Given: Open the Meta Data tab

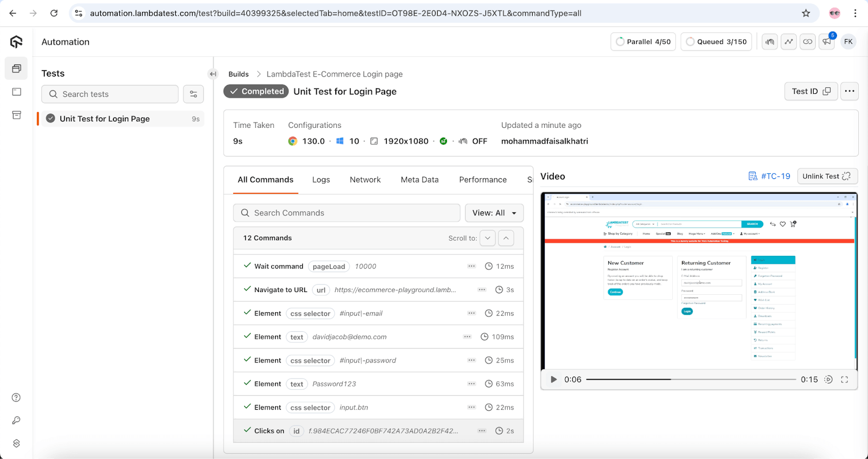Looking at the screenshot, I should 419,180.
